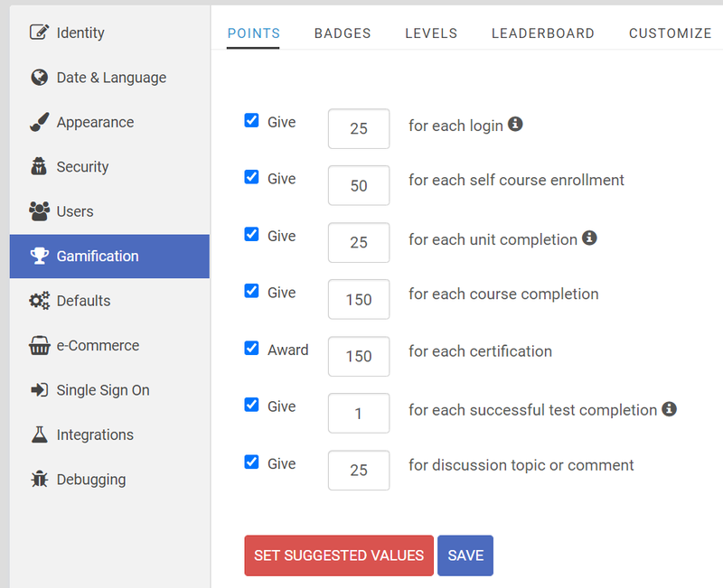Click the Integrations flask icon
Image resolution: width=723 pixels, height=588 pixels.
coord(39,434)
